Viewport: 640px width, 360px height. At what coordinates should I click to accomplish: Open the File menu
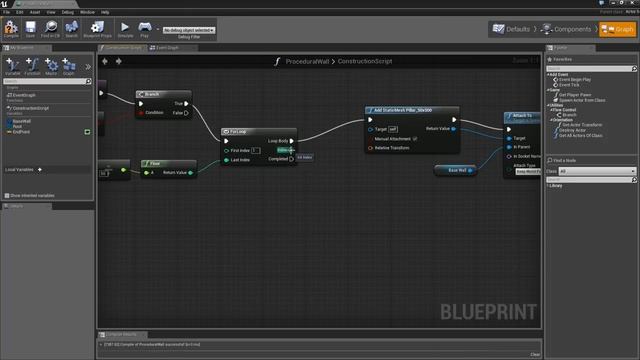point(7,12)
